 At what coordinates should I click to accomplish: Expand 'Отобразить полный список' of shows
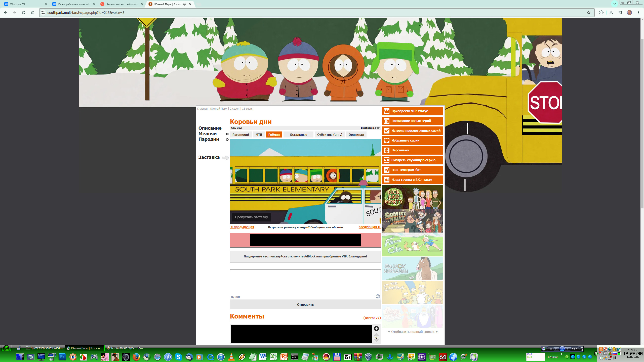(413, 332)
